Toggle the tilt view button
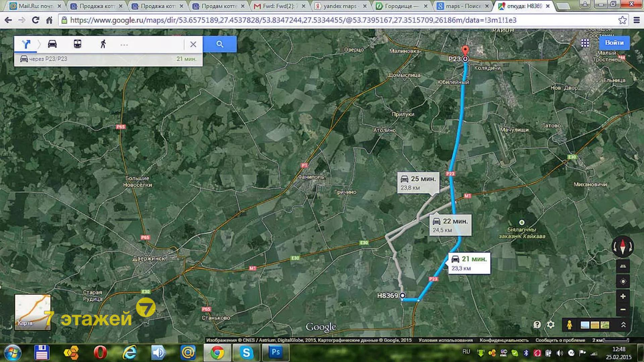 (x=623, y=266)
